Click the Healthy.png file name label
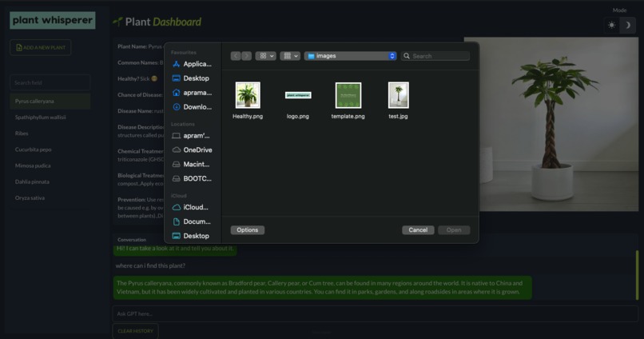 point(248,116)
